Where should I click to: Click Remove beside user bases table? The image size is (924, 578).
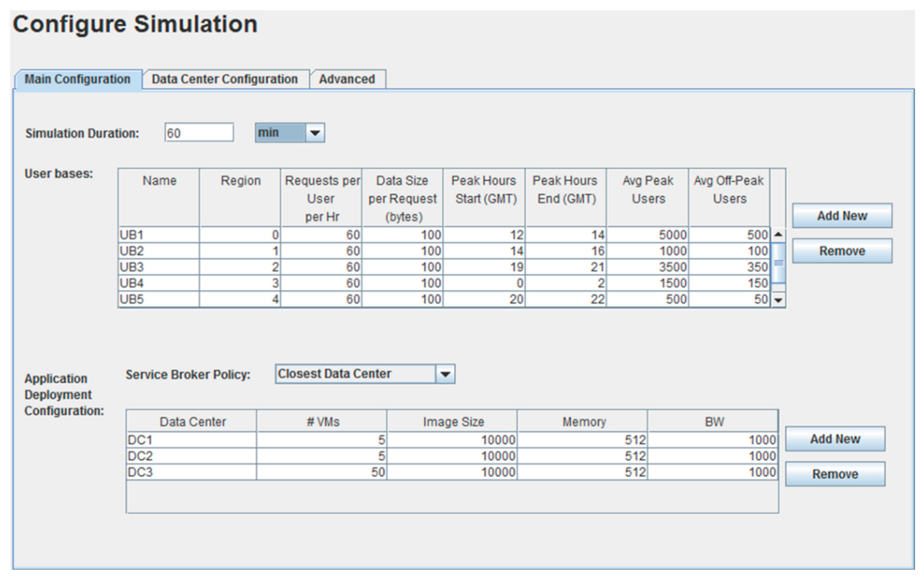pyautogui.click(x=842, y=251)
